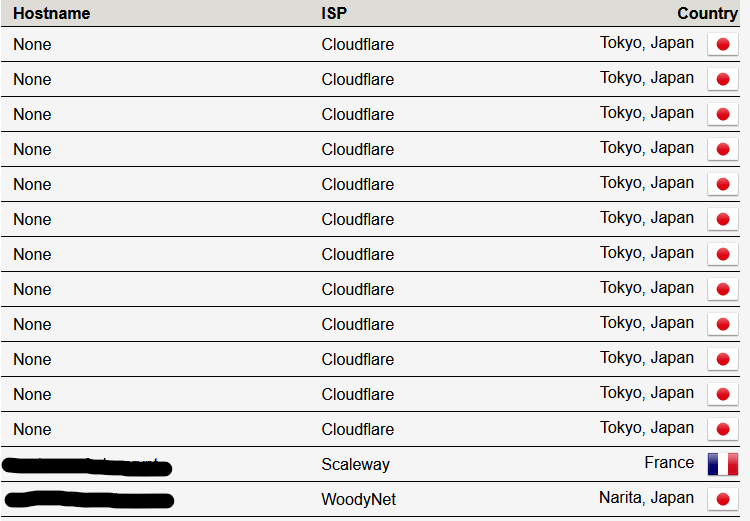Click the Narita, Japan flag icon

(723, 499)
